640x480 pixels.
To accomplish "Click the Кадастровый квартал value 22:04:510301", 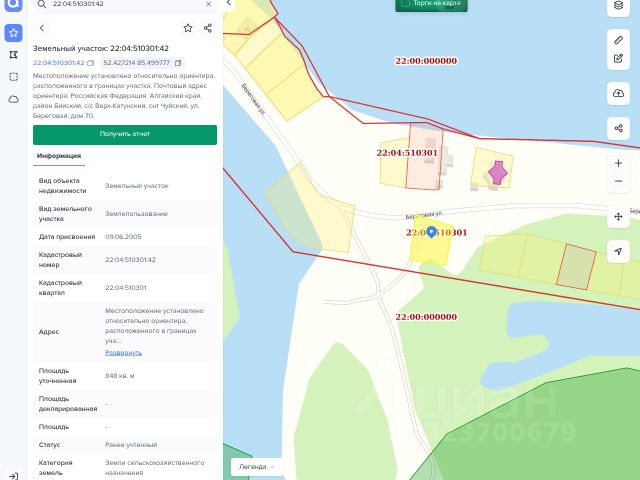I will pos(126,288).
